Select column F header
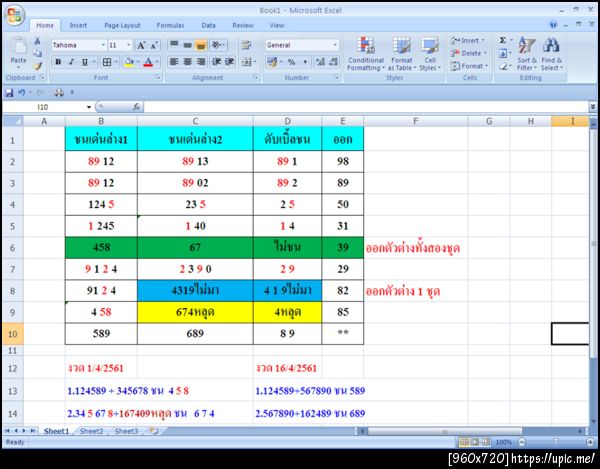Screen dimensions: 600x469 [416, 121]
